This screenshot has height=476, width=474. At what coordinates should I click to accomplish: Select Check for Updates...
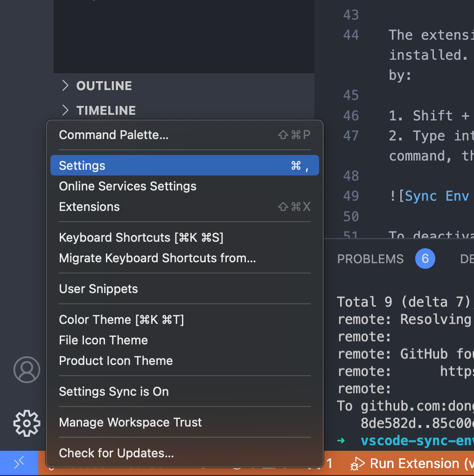coord(184,453)
